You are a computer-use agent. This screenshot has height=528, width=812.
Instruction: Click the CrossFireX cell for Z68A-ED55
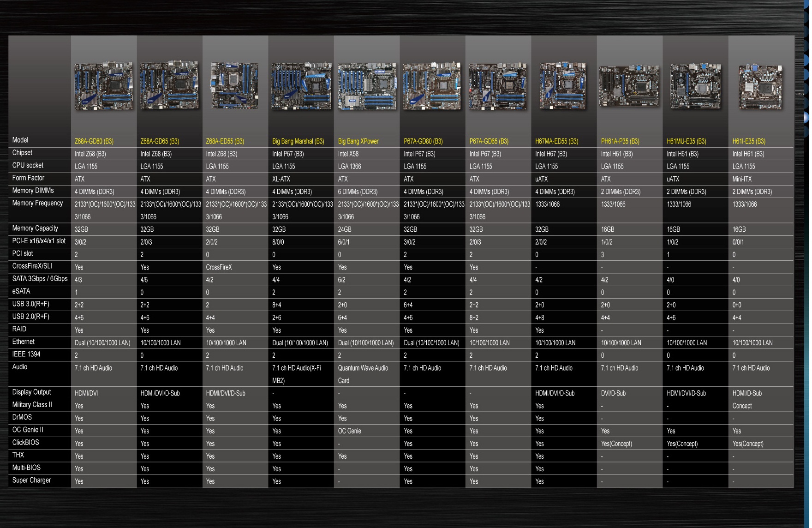point(219,267)
